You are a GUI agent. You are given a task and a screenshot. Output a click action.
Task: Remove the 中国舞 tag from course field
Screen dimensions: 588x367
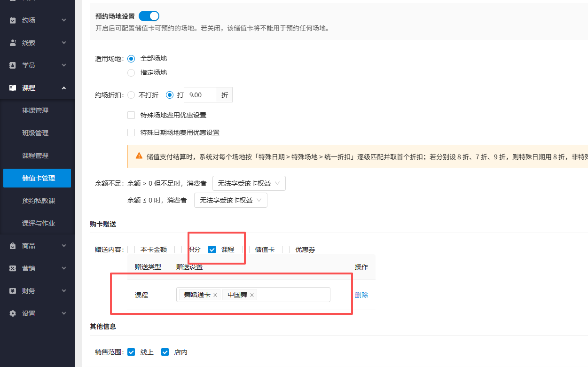click(252, 295)
